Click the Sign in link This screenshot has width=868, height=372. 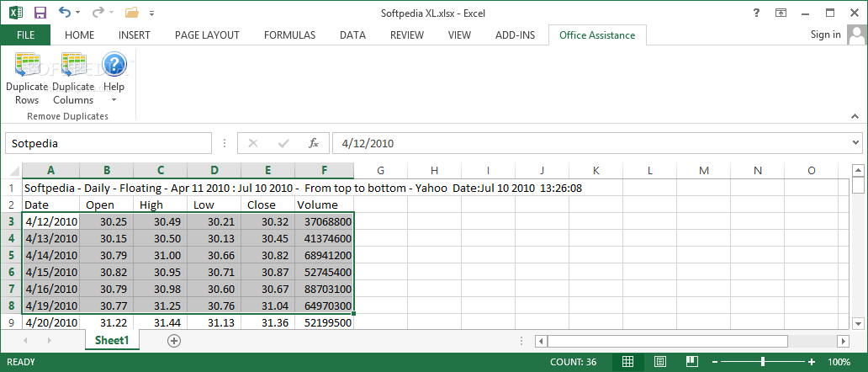pos(825,35)
